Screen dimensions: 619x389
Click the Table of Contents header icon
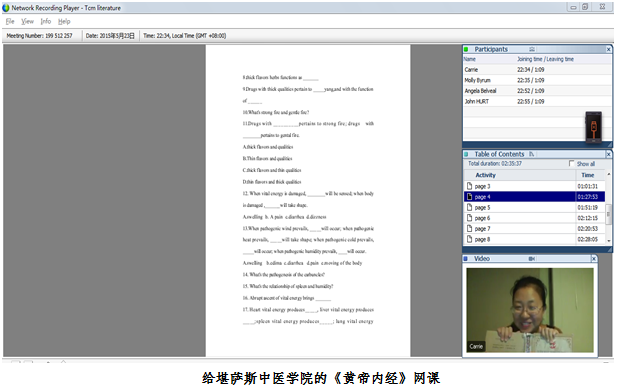tap(532, 154)
